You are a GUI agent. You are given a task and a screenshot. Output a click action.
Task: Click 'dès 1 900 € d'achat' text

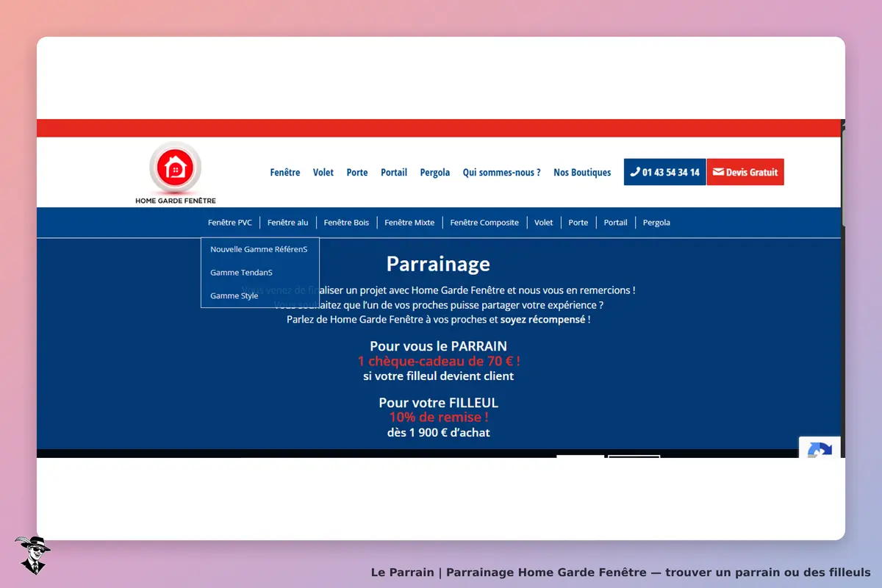click(x=439, y=433)
